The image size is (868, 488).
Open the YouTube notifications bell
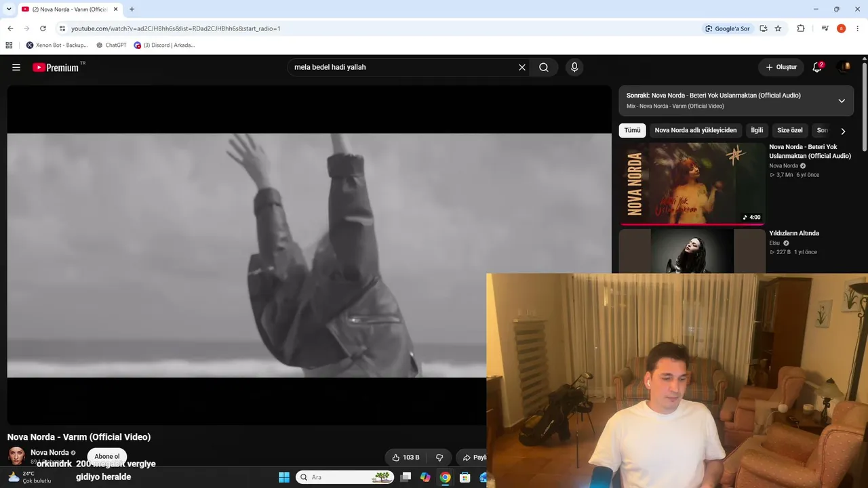(x=817, y=67)
